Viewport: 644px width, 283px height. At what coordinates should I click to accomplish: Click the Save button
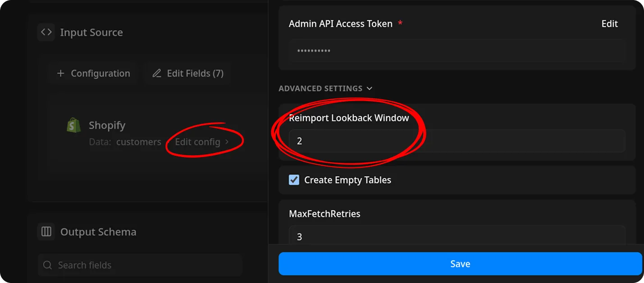(x=460, y=264)
